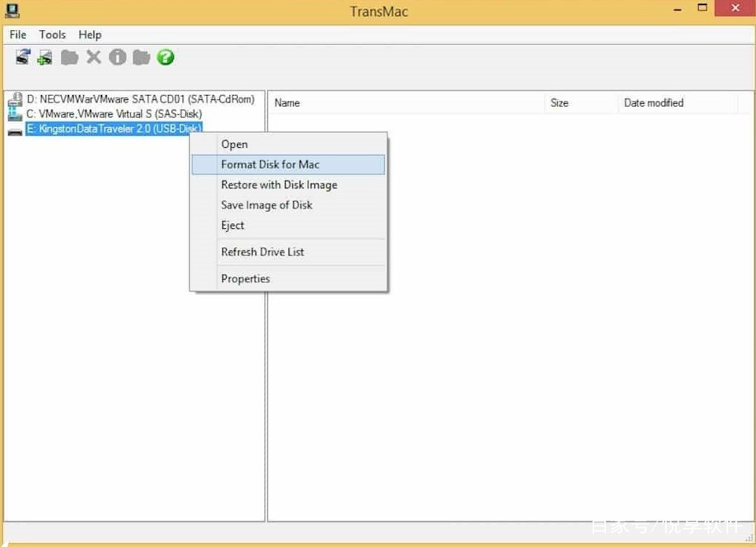Click the USB disk icon of drive E

coord(15,132)
